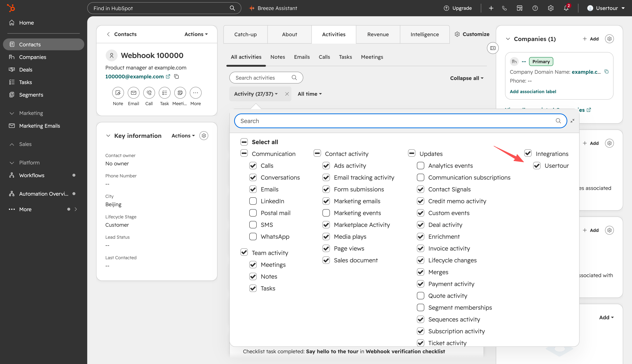Screen dimensions: 632x364
Task: Click the Task action icon
Action: point(164,93)
